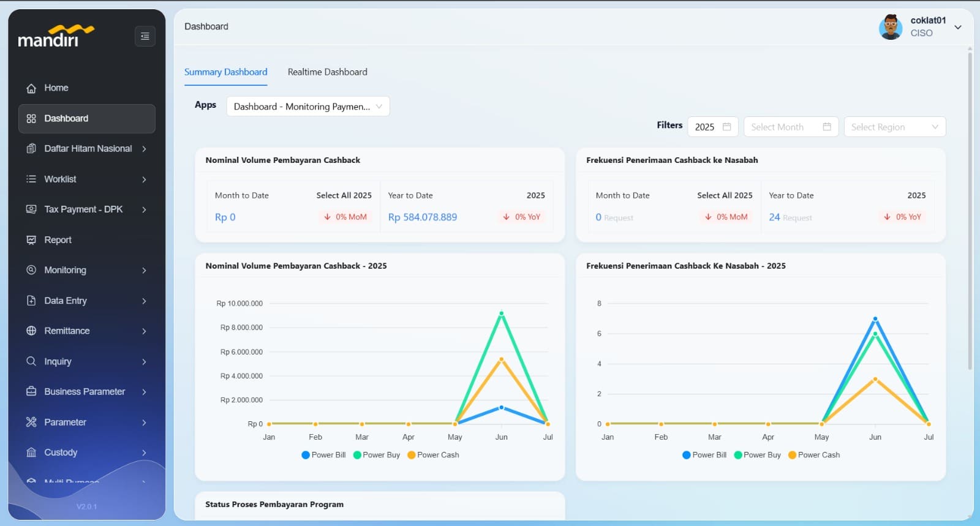Open the Apps dropdown Dashboard - Monitoring Payment

[x=308, y=107]
